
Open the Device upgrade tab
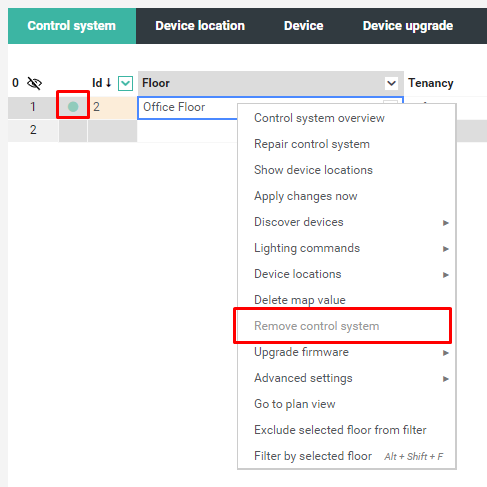point(408,26)
